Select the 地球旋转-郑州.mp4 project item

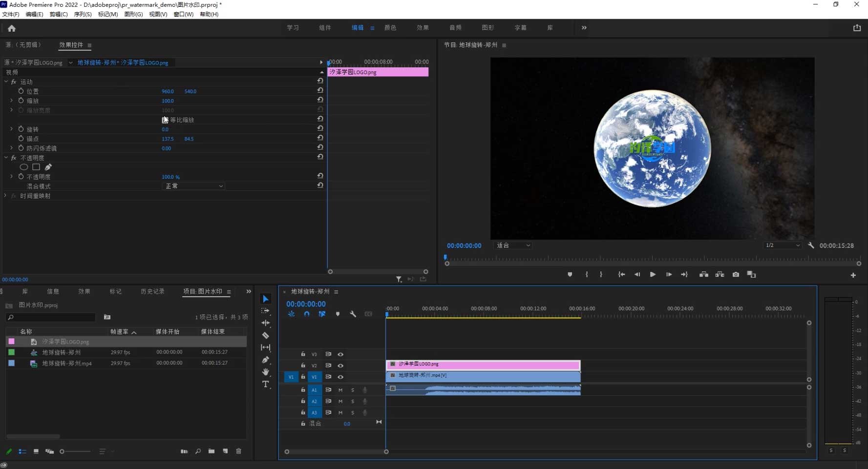[x=67, y=364]
